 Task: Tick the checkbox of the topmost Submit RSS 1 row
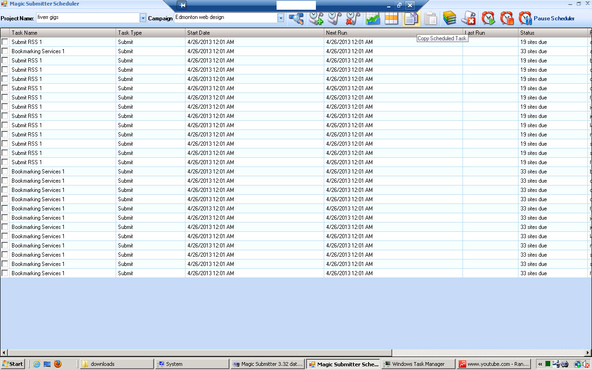(x=5, y=42)
